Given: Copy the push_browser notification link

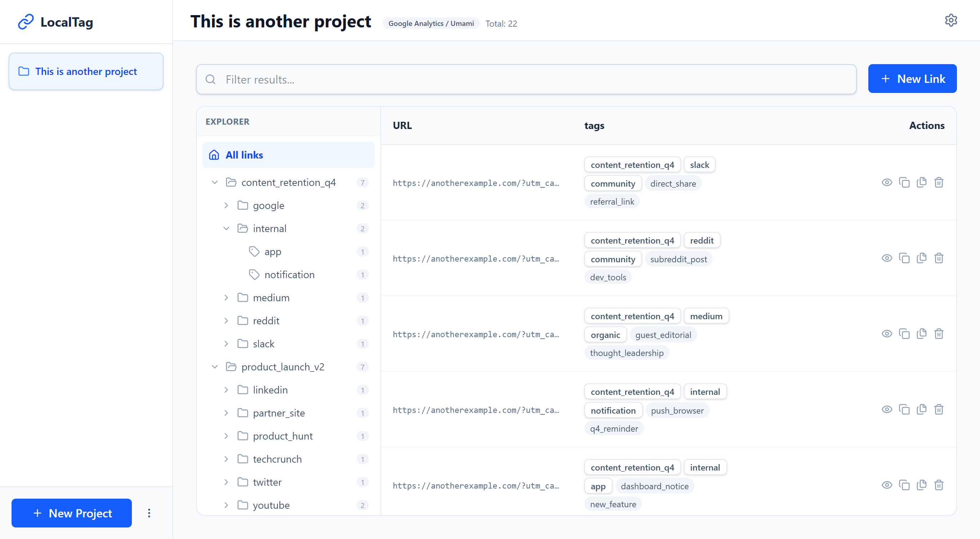Looking at the screenshot, I should pyautogui.click(x=904, y=409).
